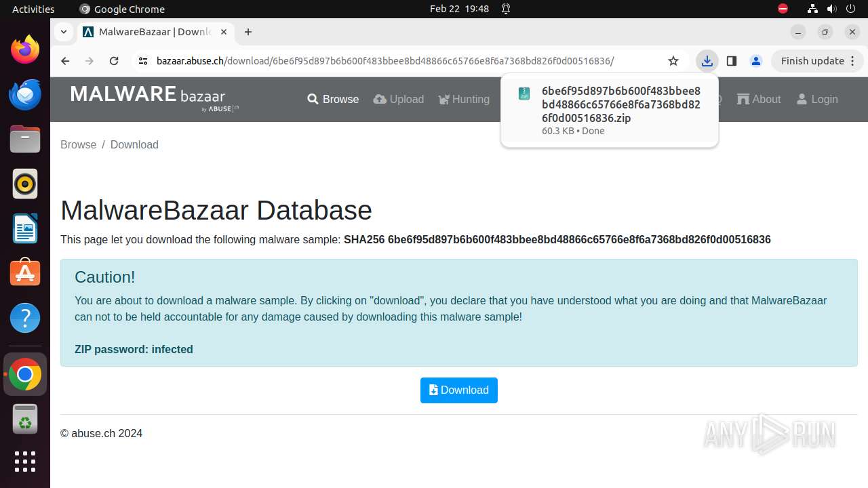Launch LibreOffice Writer from dock

[x=25, y=229]
